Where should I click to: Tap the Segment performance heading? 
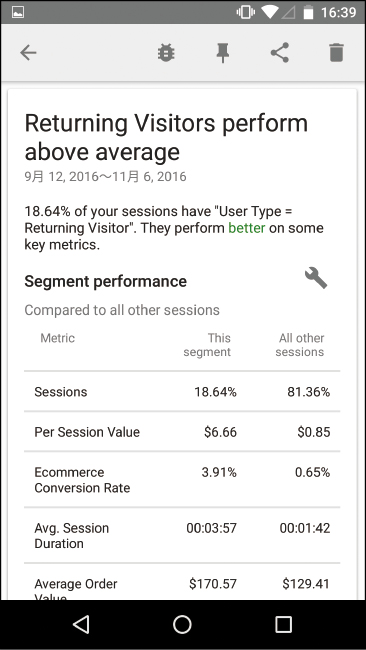(106, 281)
